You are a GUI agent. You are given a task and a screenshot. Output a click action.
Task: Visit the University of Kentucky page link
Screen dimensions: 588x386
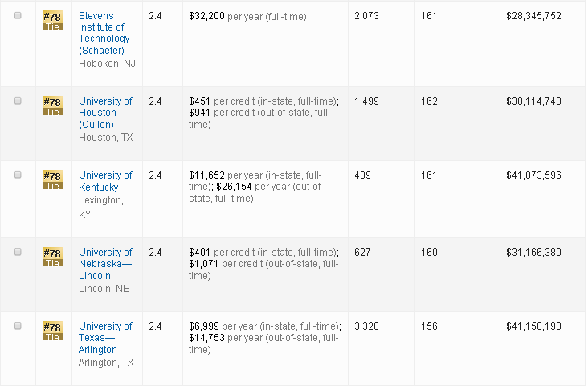105,181
